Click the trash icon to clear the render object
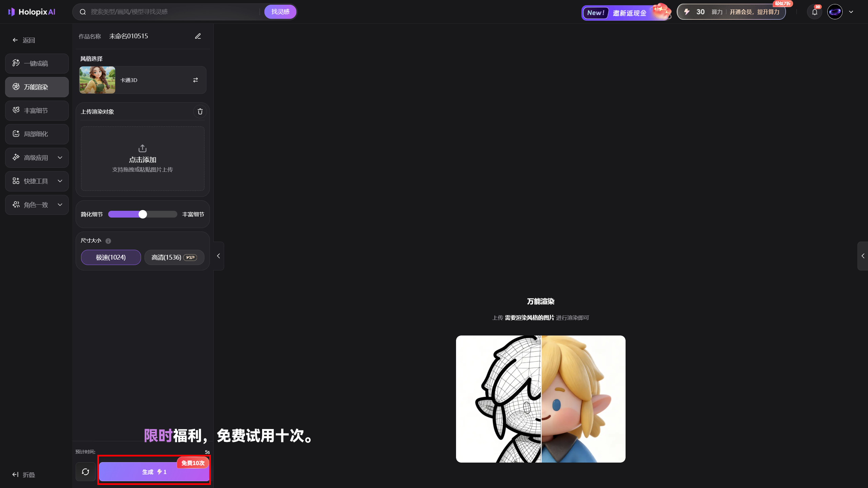This screenshot has height=488, width=868. (200, 111)
